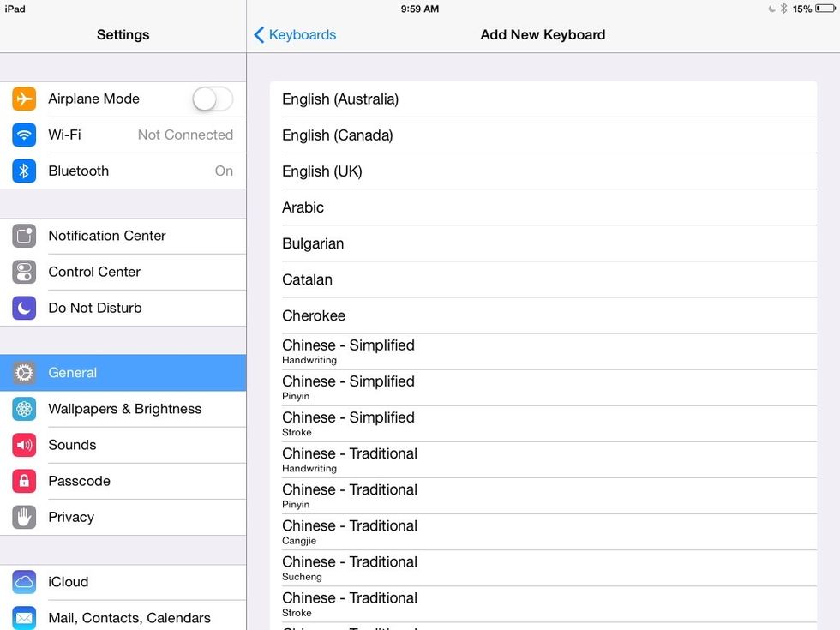Tap the Privacy hand icon
840x630 pixels.
(x=24, y=517)
